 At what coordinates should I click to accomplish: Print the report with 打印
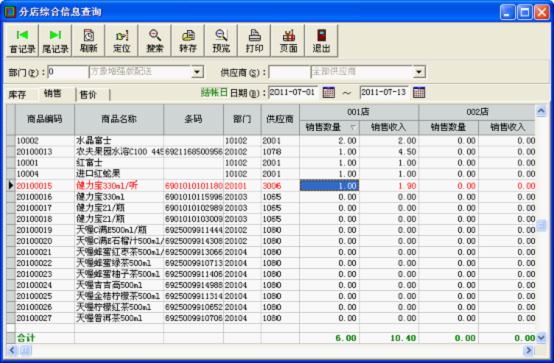coord(254,41)
